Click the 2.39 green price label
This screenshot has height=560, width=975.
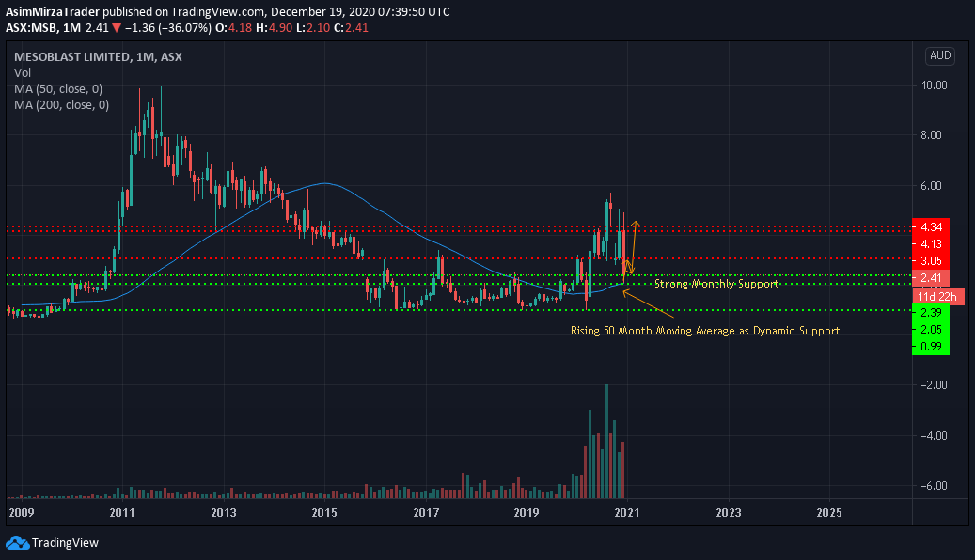(x=930, y=313)
